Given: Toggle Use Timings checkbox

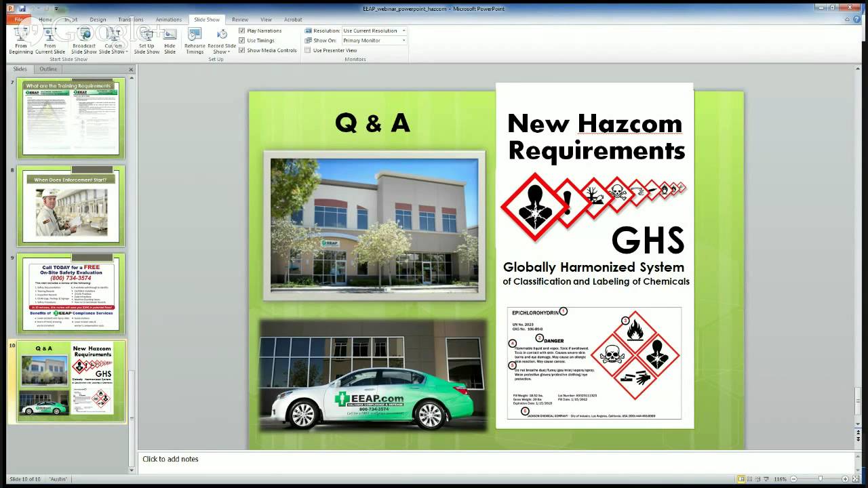Looking at the screenshot, I should [x=242, y=41].
